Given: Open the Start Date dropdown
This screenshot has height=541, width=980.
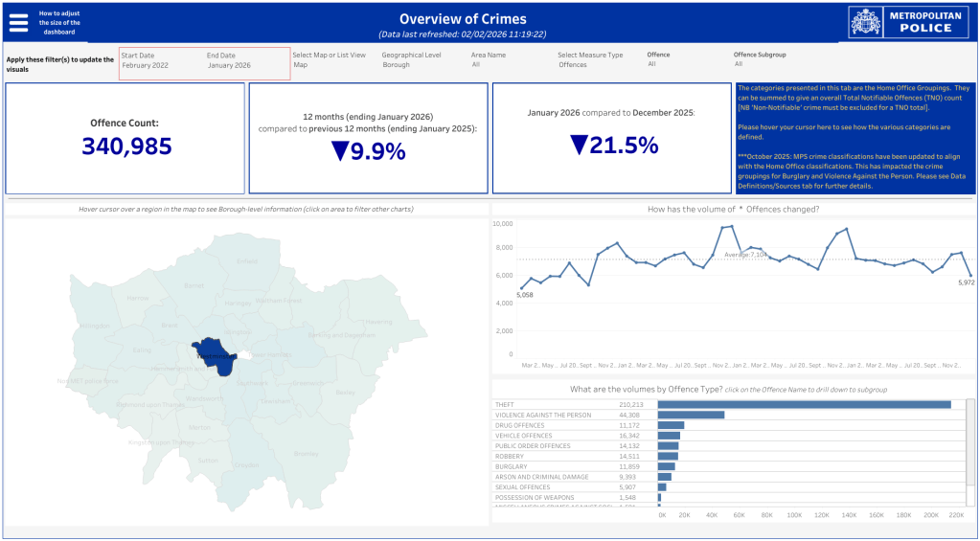Looking at the screenshot, I should click(144, 65).
